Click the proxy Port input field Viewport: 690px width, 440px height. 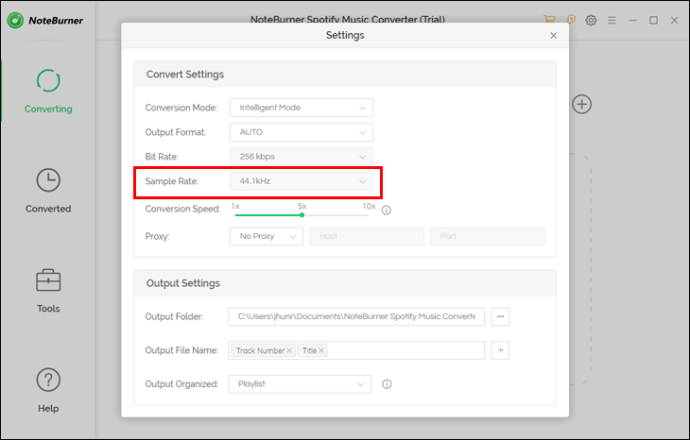(x=488, y=236)
